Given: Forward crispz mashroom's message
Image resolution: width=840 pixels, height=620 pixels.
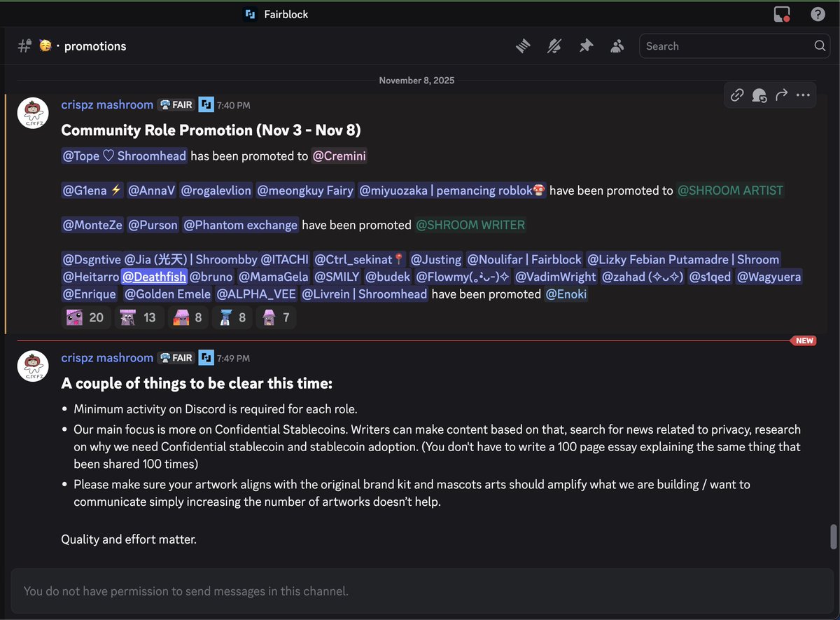Looking at the screenshot, I should coord(780,94).
